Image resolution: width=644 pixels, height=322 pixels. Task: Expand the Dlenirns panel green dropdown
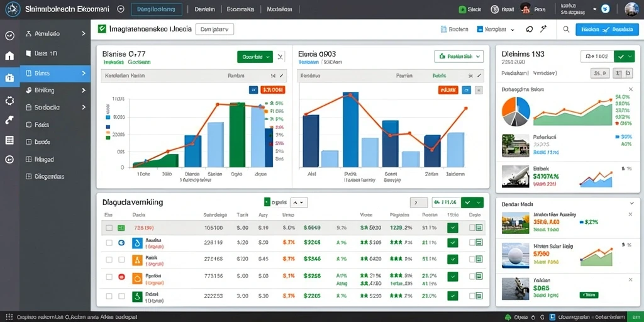[x=625, y=56]
